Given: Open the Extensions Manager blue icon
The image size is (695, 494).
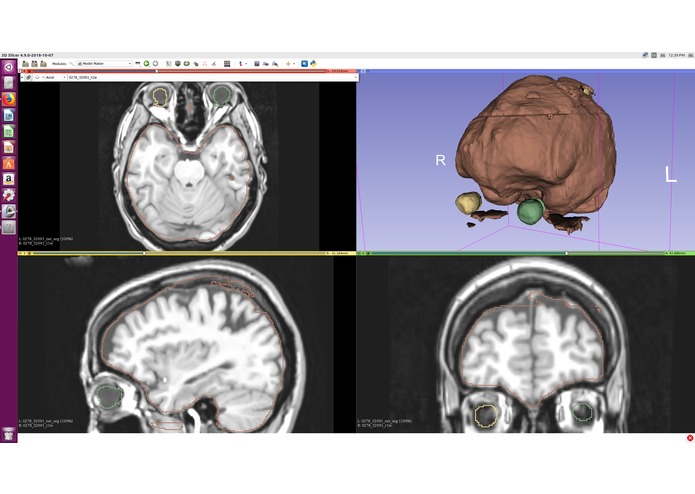Looking at the screenshot, I should 305,64.
